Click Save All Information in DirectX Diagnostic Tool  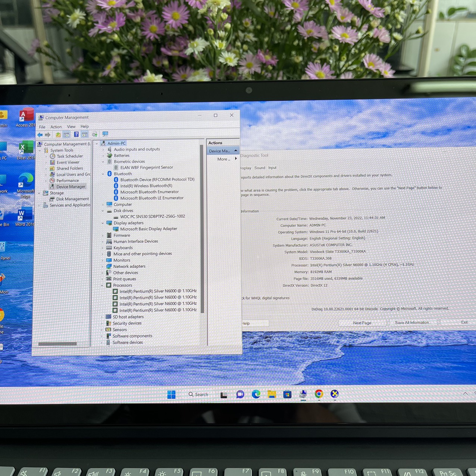tap(413, 323)
